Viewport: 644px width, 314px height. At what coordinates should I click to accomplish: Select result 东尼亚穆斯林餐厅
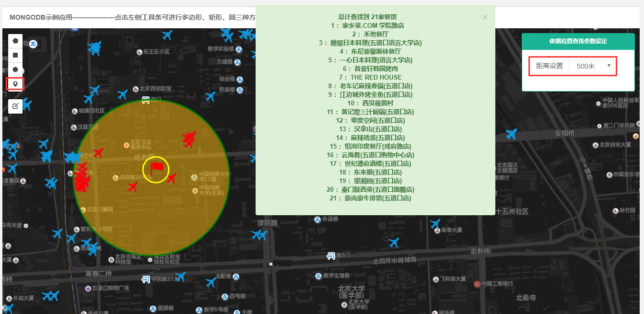[371, 51]
